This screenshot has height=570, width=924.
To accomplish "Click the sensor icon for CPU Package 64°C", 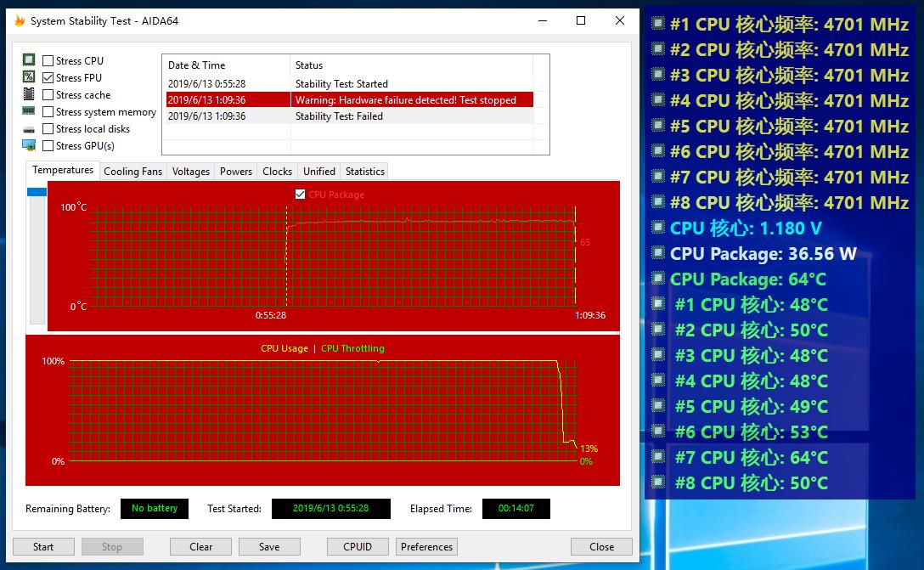I will 658,279.
